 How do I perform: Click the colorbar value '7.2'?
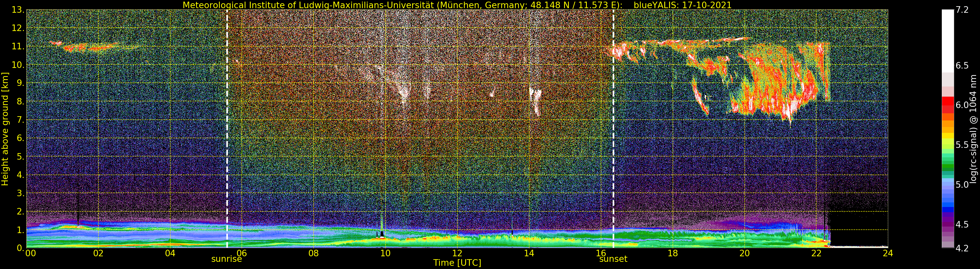point(962,9)
